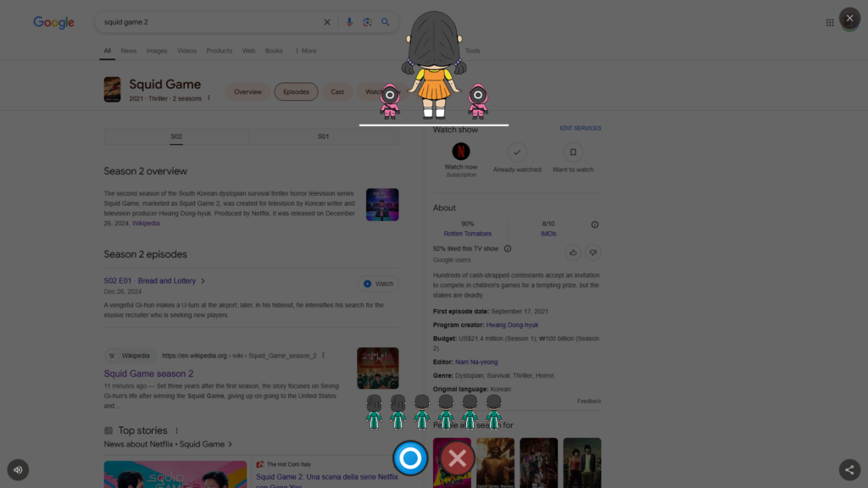Open the Google apps grid

tap(830, 23)
